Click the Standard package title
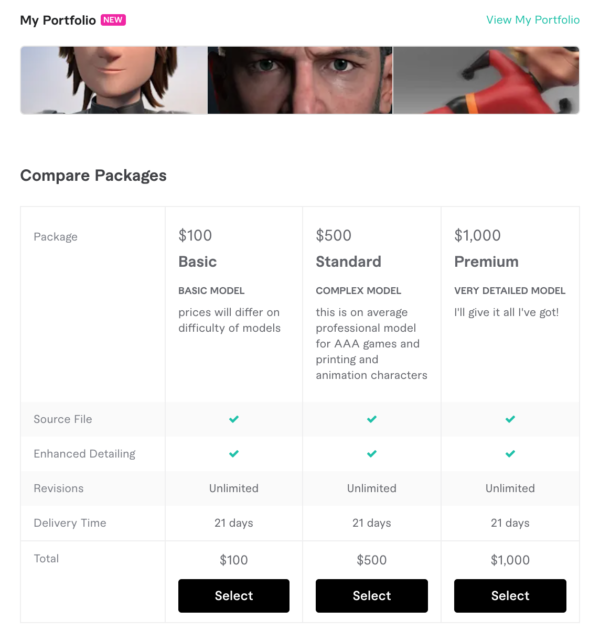The height and width of the screenshot is (631, 600). (x=348, y=262)
